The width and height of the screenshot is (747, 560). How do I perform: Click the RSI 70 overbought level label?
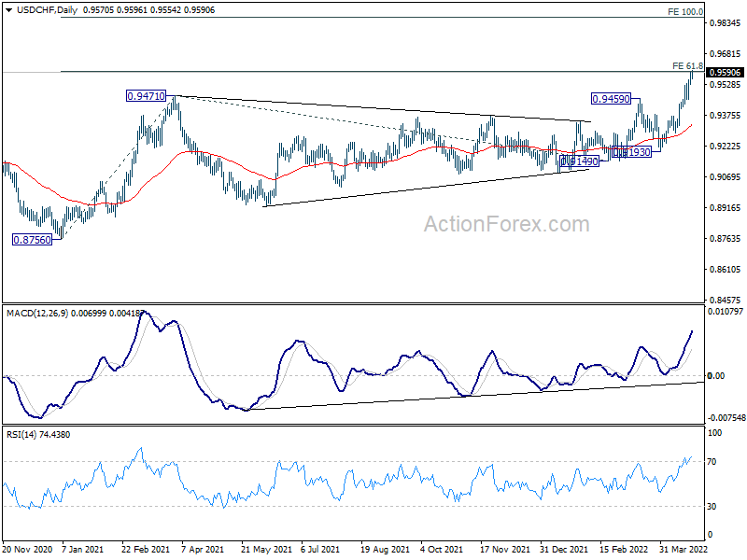pyautogui.click(x=712, y=461)
